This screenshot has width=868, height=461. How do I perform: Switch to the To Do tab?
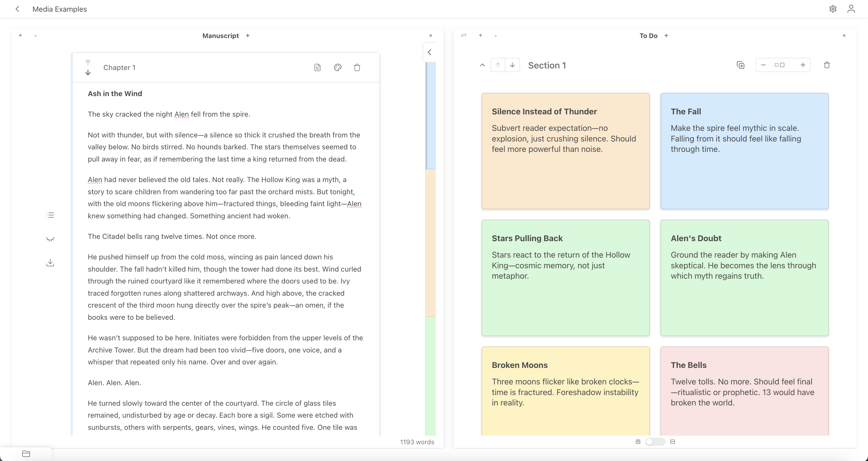648,35
